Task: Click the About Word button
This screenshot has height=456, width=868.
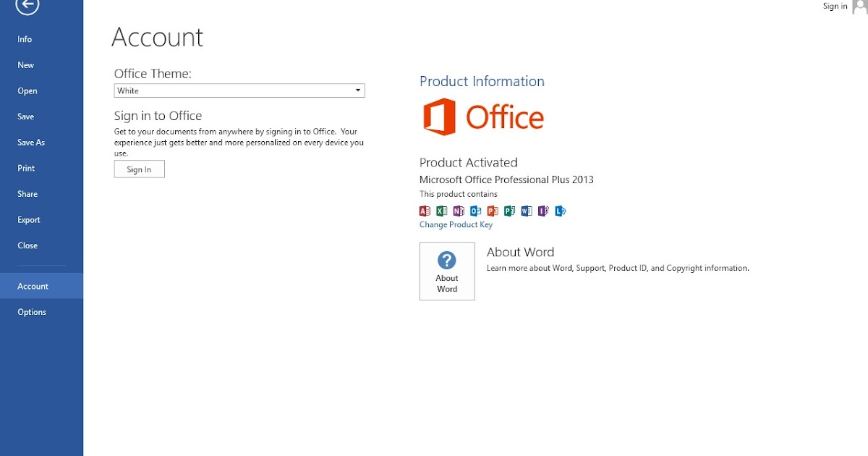Action: 447,271
